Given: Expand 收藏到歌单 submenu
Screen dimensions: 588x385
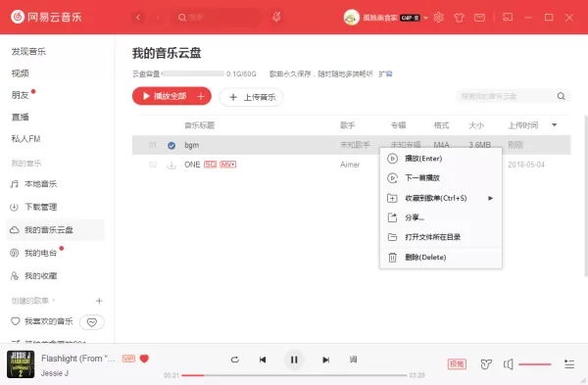Looking at the screenshot, I should (x=441, y=198).
